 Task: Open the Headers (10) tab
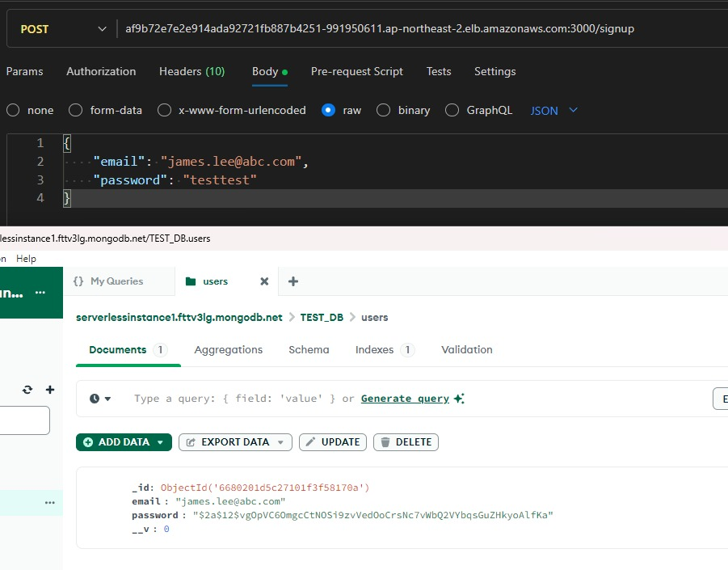click(191, 71)
